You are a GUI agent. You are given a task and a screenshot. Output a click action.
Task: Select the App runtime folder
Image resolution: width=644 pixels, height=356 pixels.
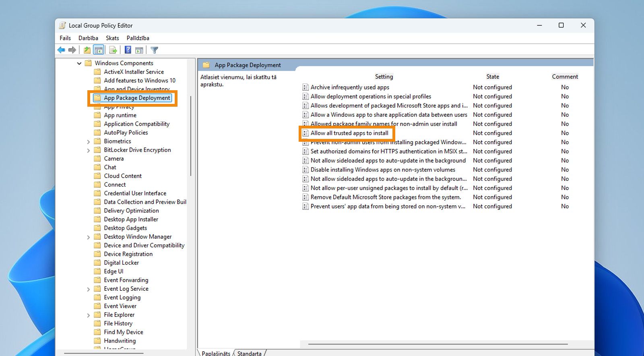120,115
